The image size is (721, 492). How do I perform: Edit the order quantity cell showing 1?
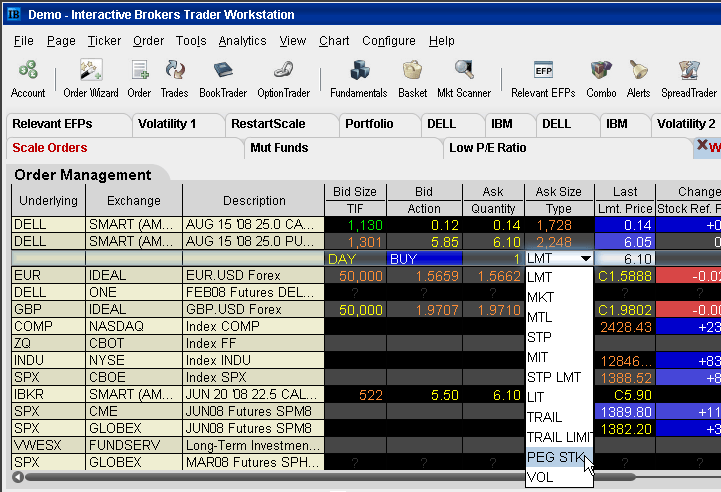pyautogui.click(x=493, y=259)
